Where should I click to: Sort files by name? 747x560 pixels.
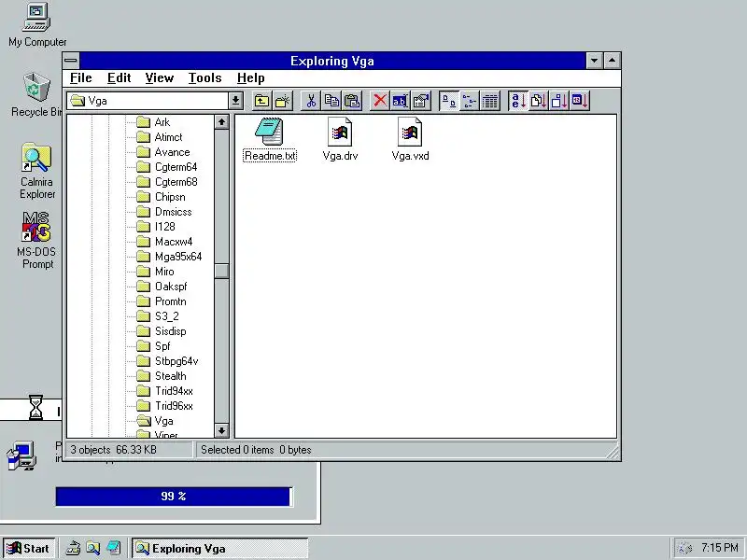(x=518, y=101)
